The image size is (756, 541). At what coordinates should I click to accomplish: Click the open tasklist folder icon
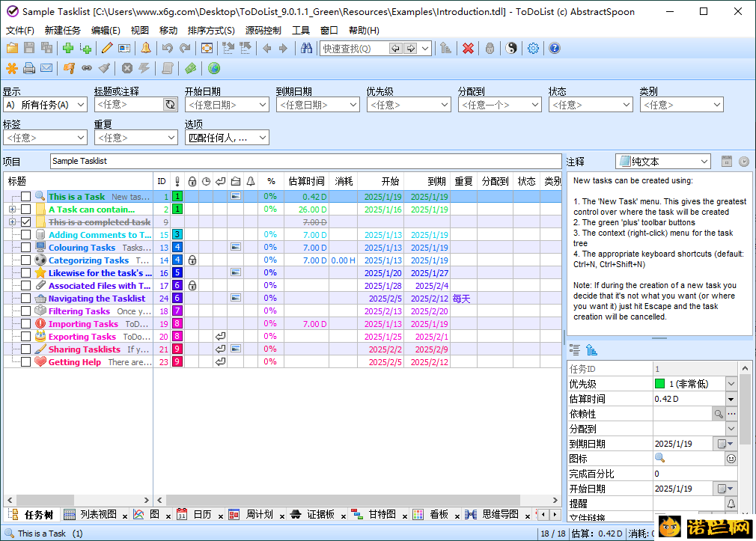12,48
